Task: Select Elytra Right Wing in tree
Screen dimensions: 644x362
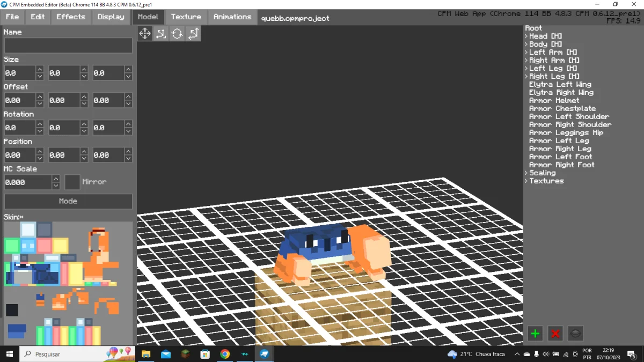Action: pos(561,92)
